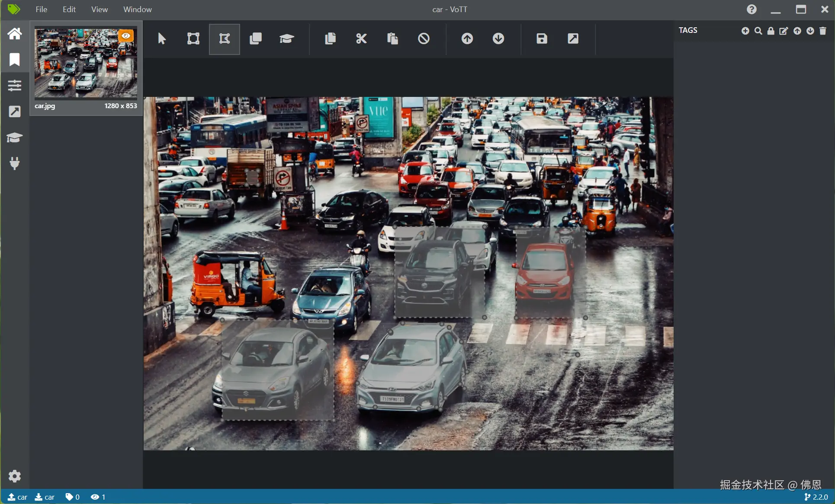Open application settings gear in the sidebar

15,476
